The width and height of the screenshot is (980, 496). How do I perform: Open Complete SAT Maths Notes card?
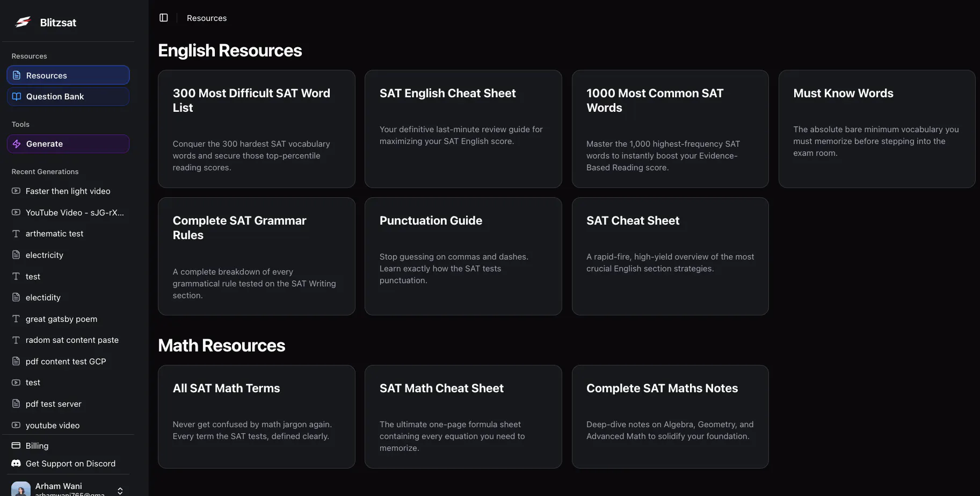(670, 416)
